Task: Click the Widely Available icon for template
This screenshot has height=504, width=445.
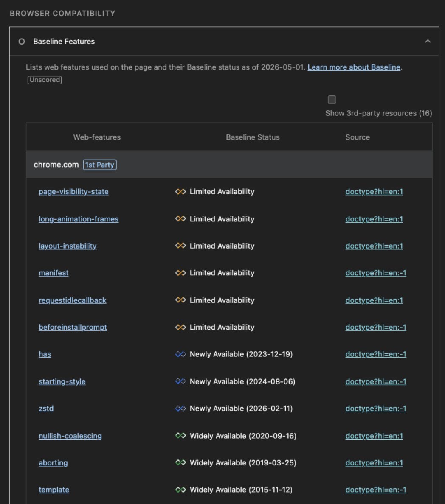Action: coord(180,490)
